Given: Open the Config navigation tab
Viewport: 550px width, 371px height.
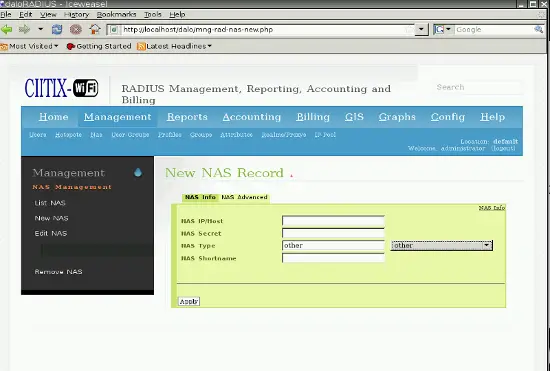Looking at the screenshot, I should click(x=448, y=117).
